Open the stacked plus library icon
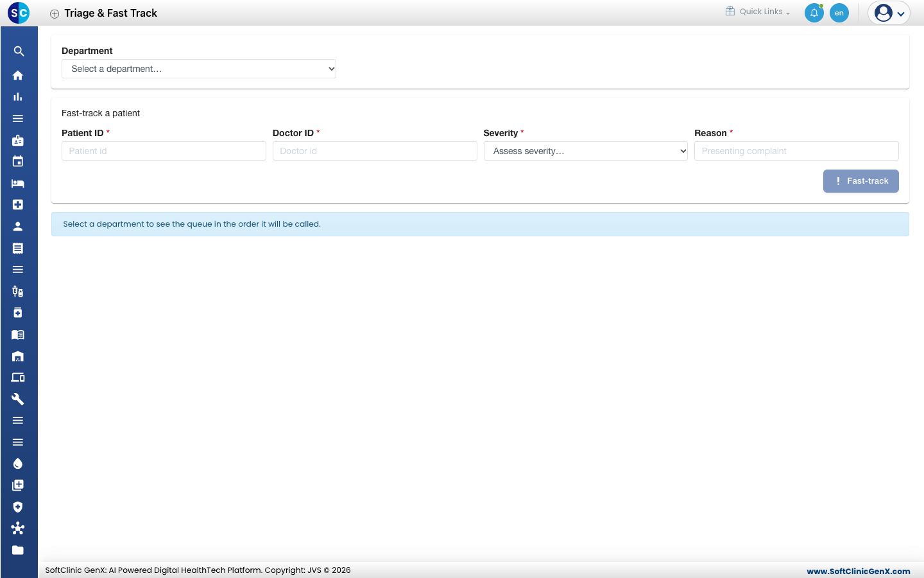The height and width of the screenshot is (578, 924). pyautogui.click(x=18, y=486)
